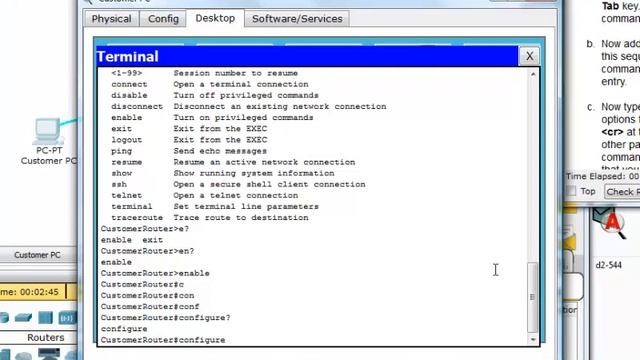Click the magnifier inspect tool icon
This screenshot has width=640, height=360.
610,224
